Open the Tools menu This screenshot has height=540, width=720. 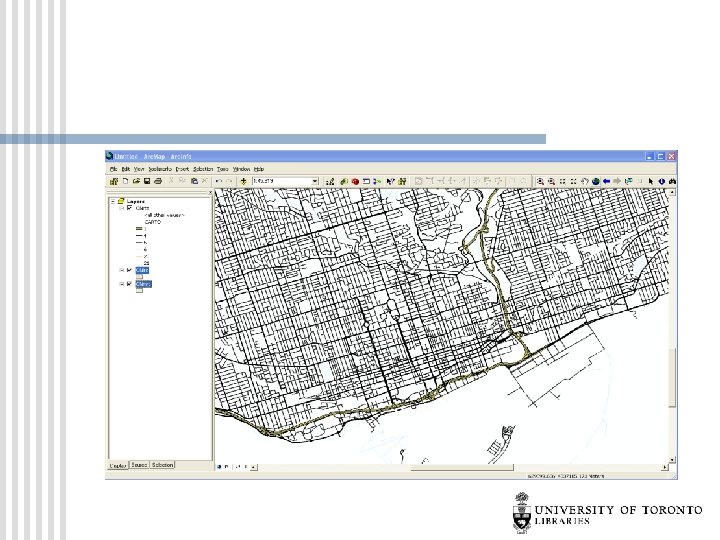[x=223, y=169]
